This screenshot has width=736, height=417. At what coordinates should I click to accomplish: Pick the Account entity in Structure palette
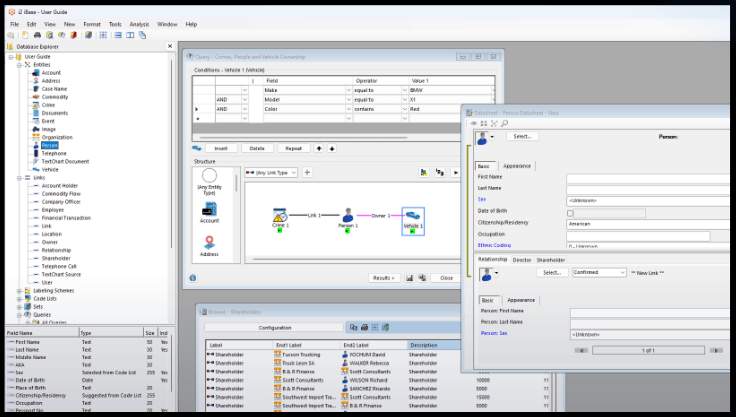(x=209, y=212)
